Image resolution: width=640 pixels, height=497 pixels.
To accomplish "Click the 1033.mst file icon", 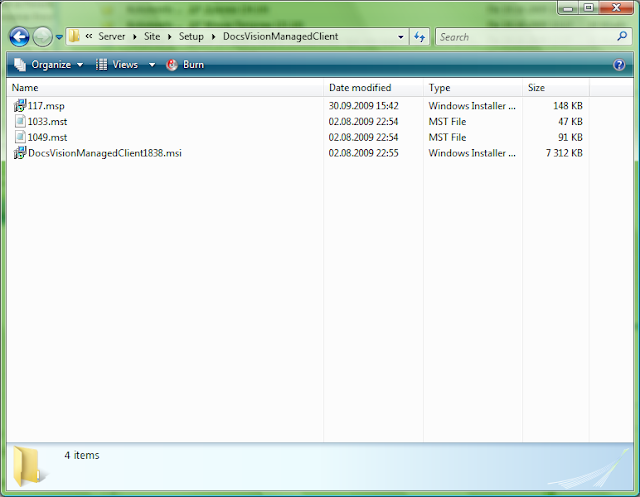I will click(20, 121).
